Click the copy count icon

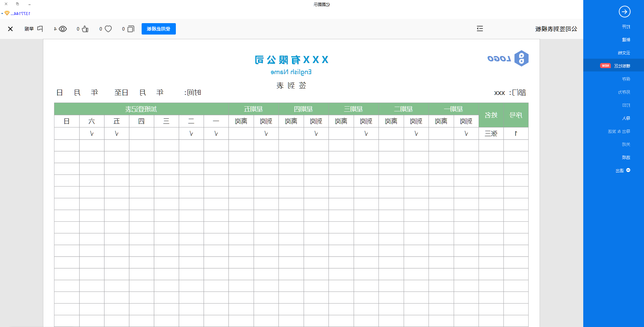[131, 29]
